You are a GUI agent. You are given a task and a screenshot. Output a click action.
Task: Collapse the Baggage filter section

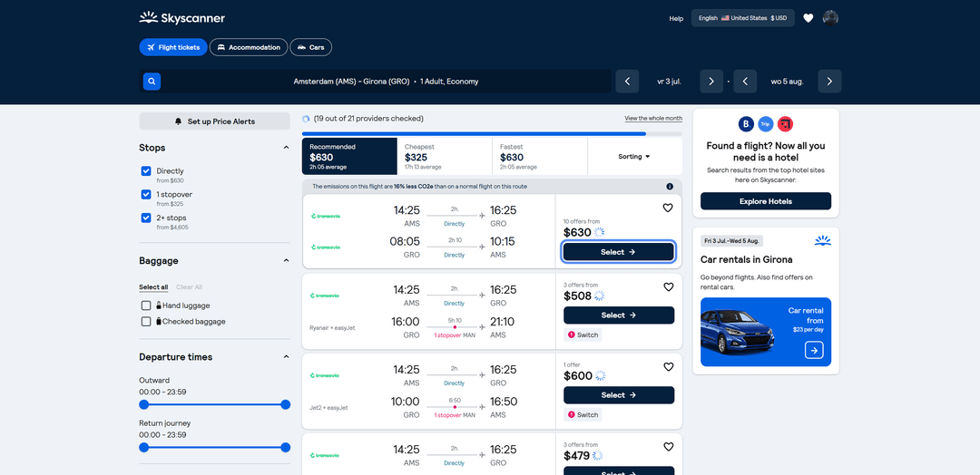(x=286, y=261)
